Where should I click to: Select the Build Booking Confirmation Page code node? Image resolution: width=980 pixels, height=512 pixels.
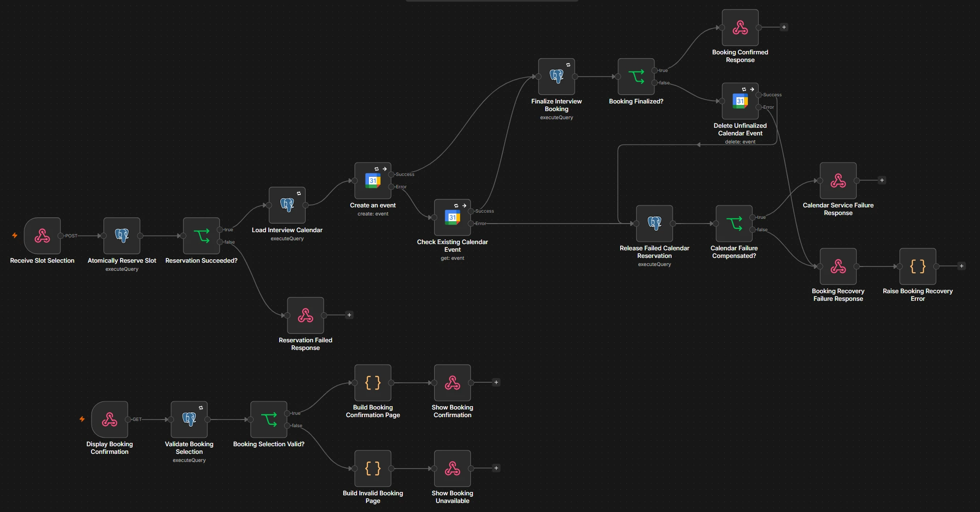tap(373, 383)
